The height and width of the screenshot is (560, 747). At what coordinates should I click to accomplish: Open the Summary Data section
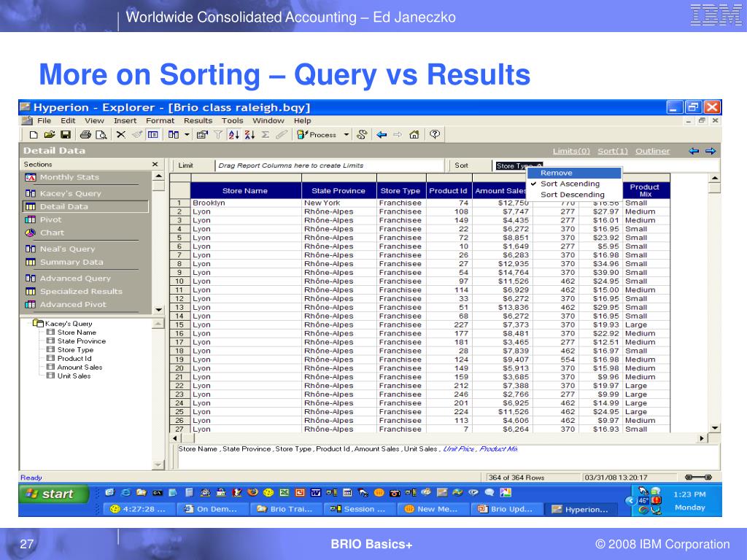71,262
